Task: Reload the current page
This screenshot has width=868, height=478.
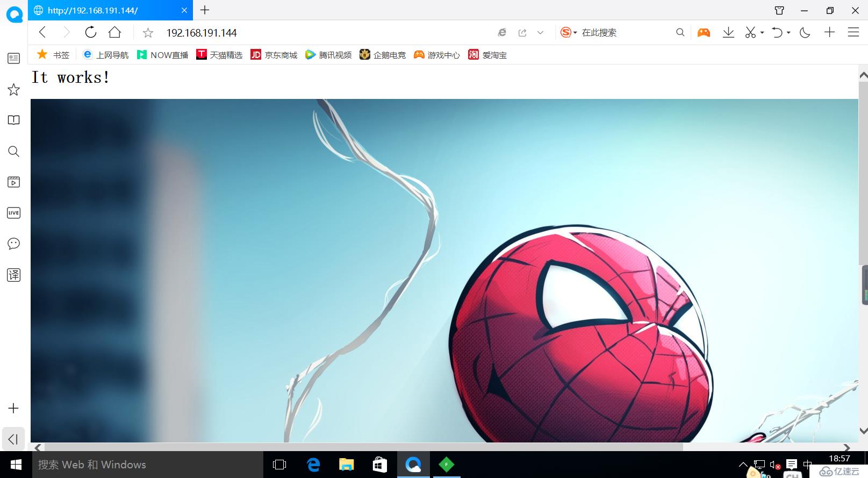Action: click(90, 32)
